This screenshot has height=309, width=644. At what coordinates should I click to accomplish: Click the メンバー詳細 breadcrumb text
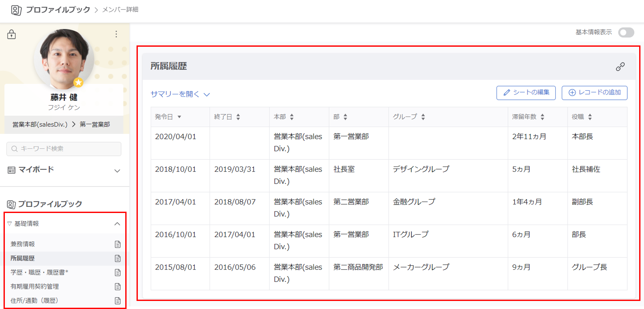click(x=120, y=10)
